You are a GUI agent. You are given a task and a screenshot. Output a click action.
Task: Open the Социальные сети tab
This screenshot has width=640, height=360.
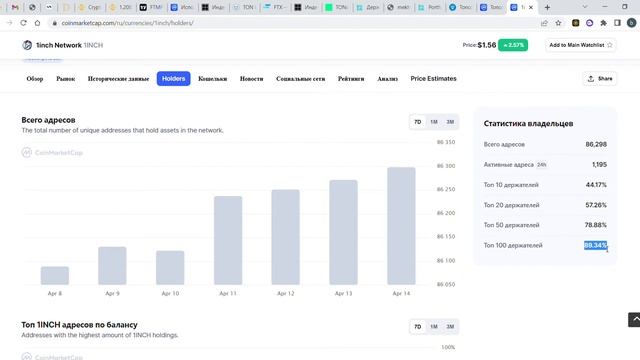point(300,78)
